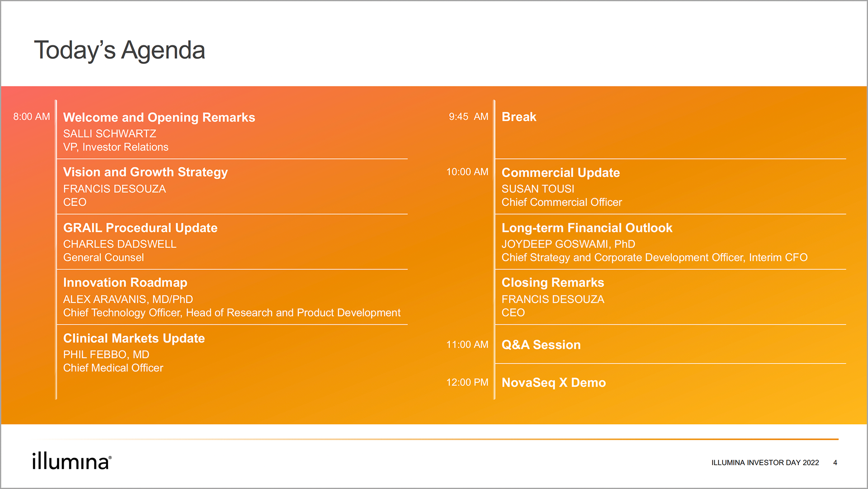Viewport: 868px width, 489px height.
Task: Click the NovaSeq X Demo entry
Action: click(554, 383)
